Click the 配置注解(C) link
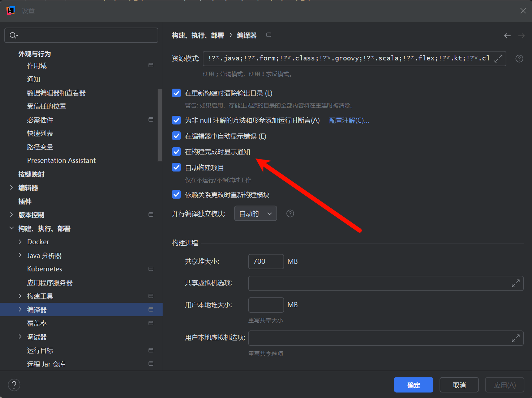 pyautogui.click(x=349, y=120)
